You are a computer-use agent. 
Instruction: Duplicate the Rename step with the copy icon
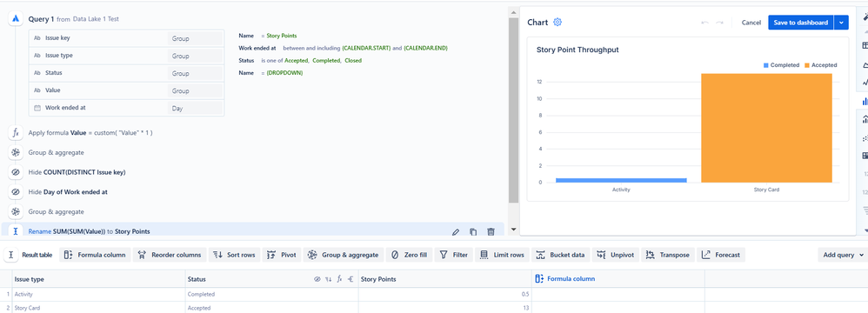(x=473, y=232)
